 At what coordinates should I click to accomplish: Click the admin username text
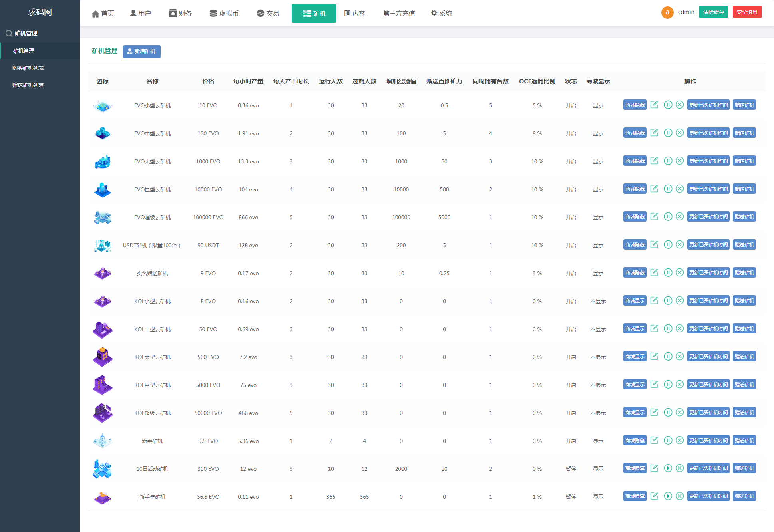click(686, 12)
